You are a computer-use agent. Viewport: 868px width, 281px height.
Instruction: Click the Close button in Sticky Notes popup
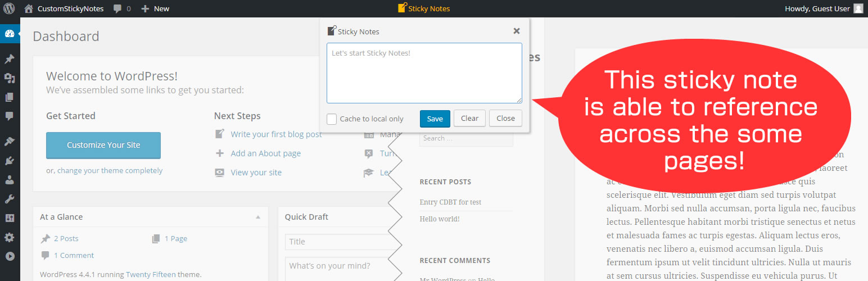click(505, 118)
